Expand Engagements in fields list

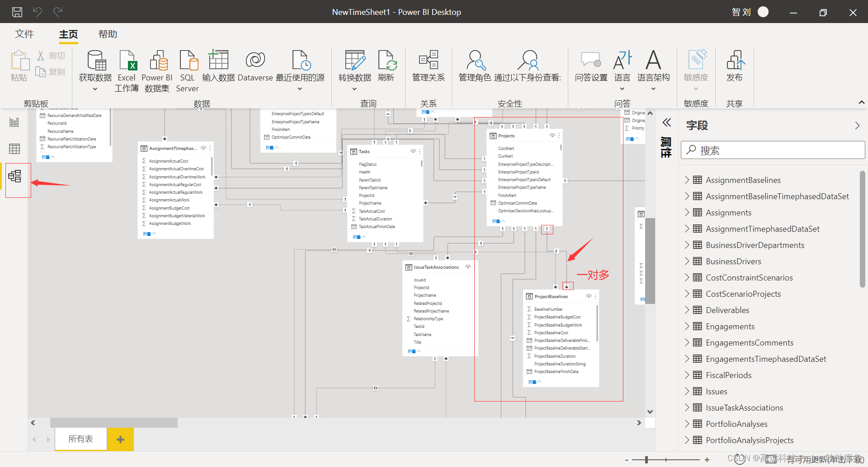click(x=687, y=326)
